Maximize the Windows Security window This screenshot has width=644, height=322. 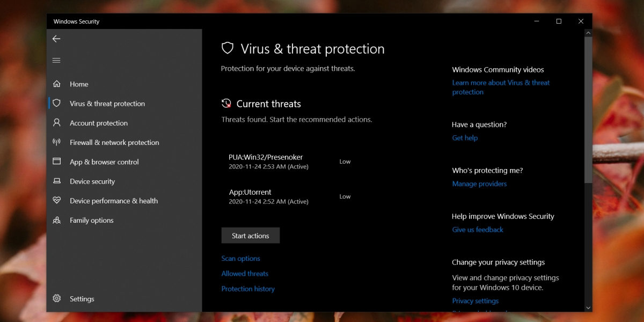click(x=559, y=21)
